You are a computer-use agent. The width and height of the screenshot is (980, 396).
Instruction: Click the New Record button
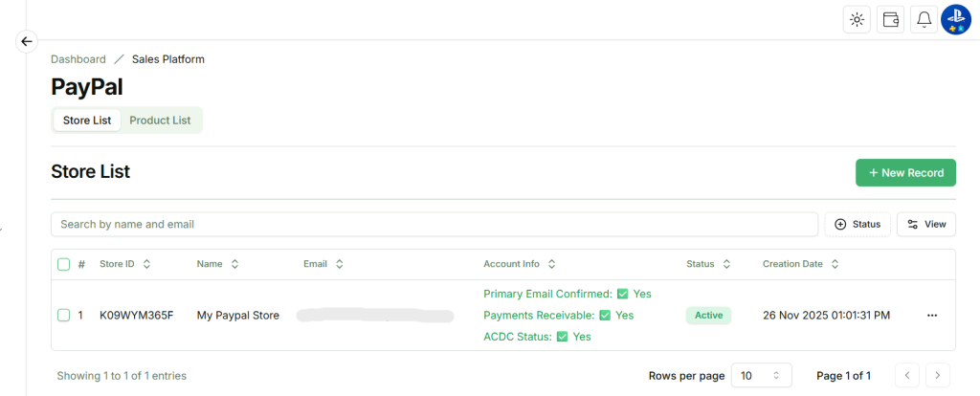coord(905,173)
